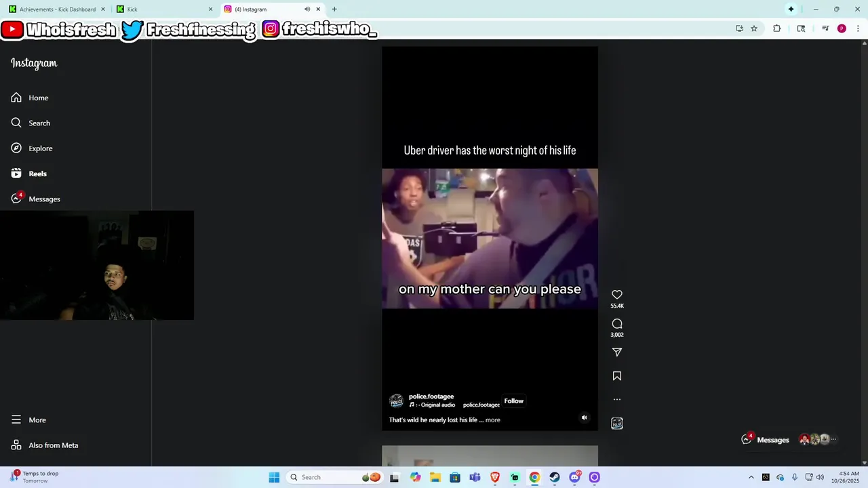Image resolution: width=868 pixels, height=488 pixels.
Task: Show hidden system tray icons
Action: point(751,477)
